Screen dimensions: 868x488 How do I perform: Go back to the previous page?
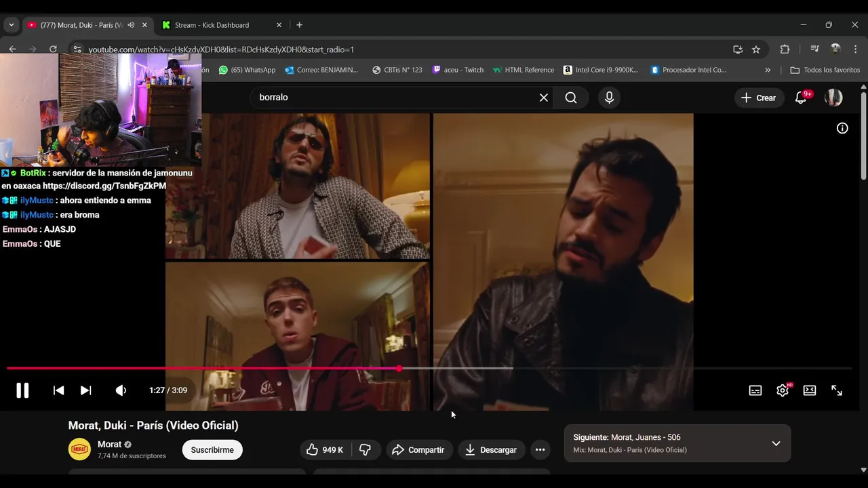pos(12,49)
